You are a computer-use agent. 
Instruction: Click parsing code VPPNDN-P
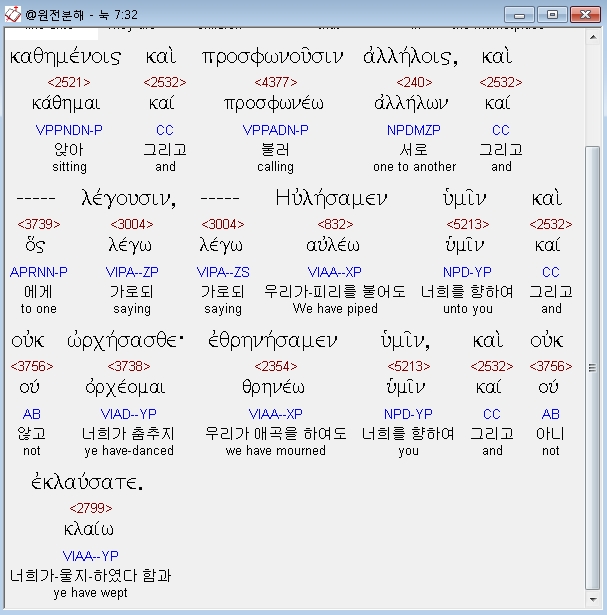(x=69, y=130)
